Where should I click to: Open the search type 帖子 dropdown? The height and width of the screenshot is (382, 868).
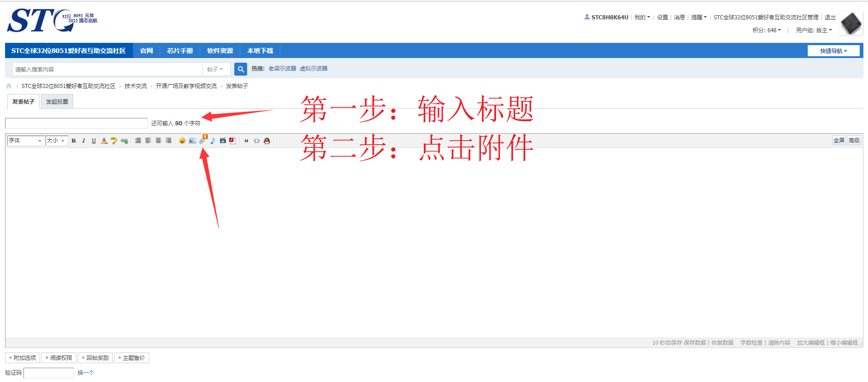pyautogui.click(x=215, y=69)
